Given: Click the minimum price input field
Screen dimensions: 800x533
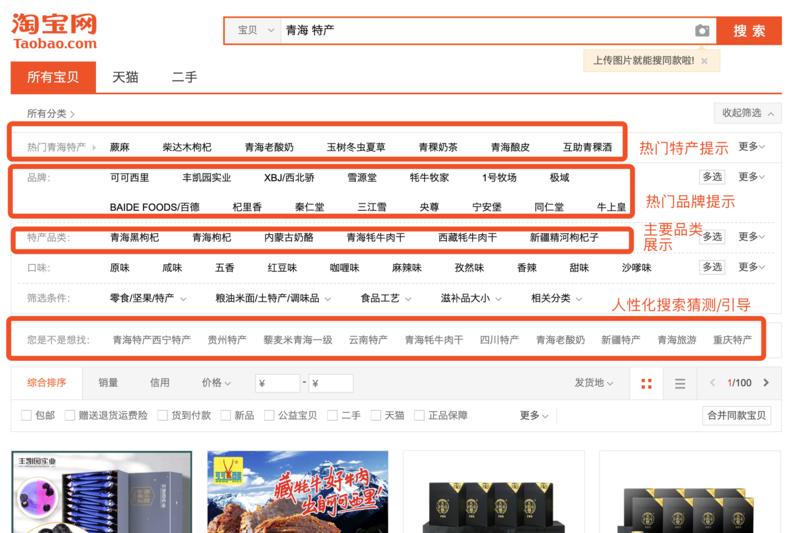Looking at the screenshot, I should tap(278, 383).
